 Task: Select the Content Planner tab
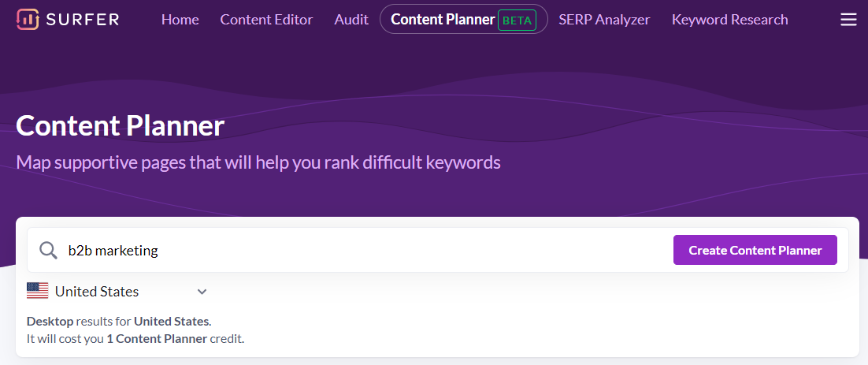tap(463, 20)
